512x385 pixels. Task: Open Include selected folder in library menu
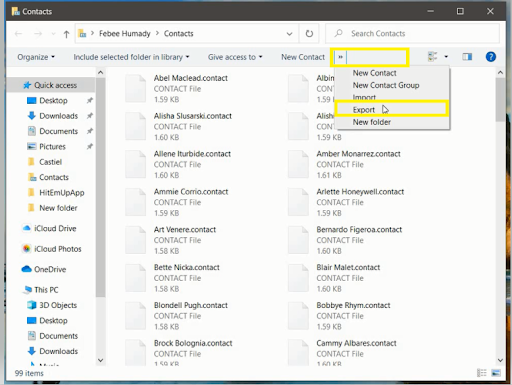[x=131, y=57]
